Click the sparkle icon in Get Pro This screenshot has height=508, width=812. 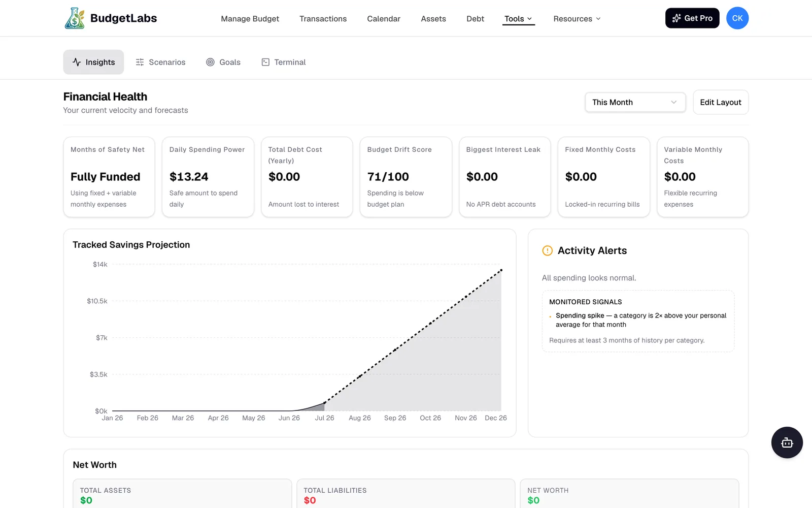[x=676, y=18]
